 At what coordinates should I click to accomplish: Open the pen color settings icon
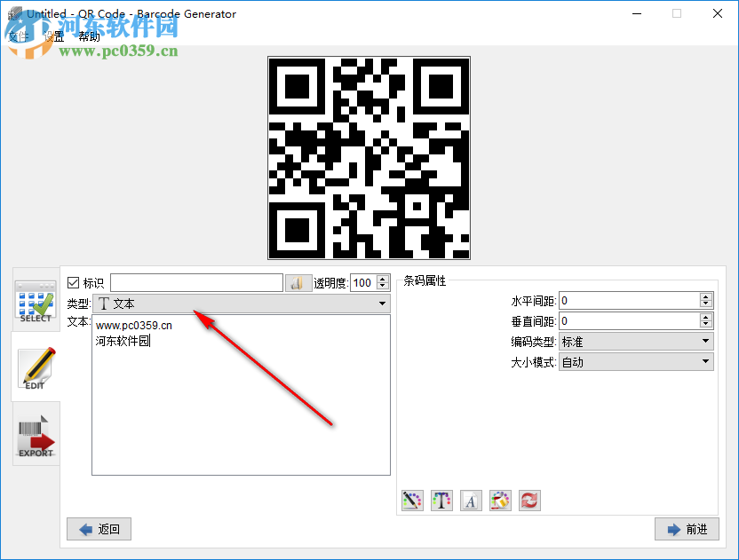click(x=412, y=500)
